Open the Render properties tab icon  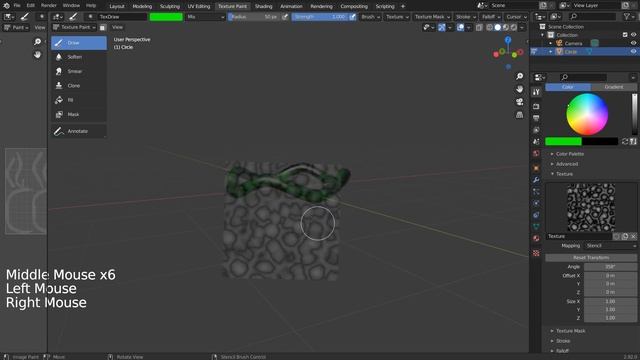[536, 106]
